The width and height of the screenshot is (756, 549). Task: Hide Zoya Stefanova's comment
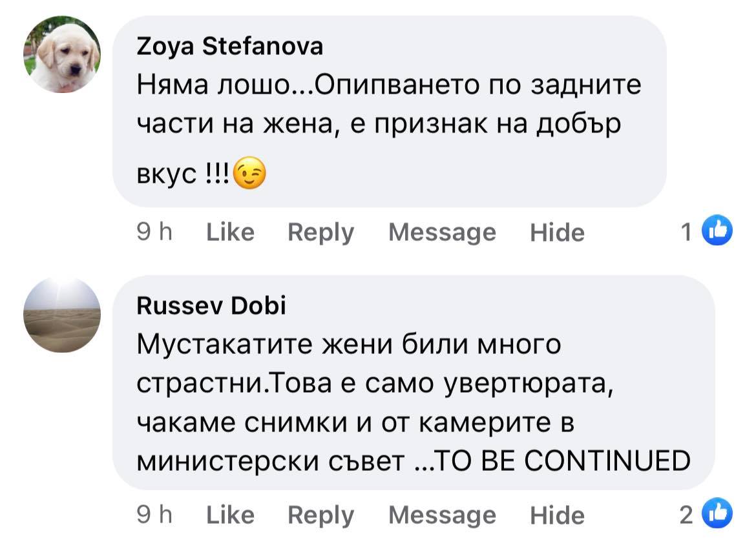tap(557, 232)
